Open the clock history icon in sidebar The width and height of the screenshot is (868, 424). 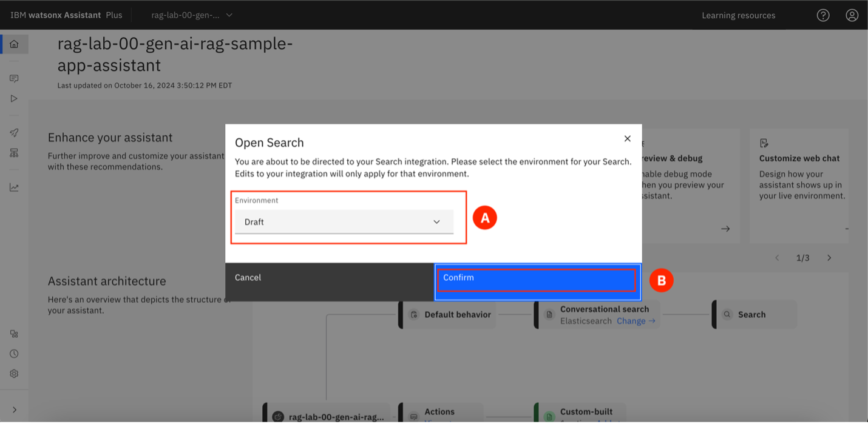click(x=14, y=354)
